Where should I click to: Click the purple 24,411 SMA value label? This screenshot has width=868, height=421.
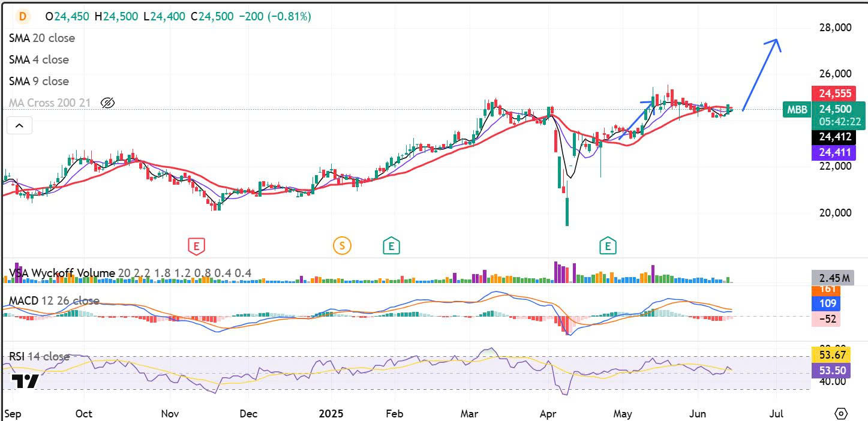(x=834, y=152)
